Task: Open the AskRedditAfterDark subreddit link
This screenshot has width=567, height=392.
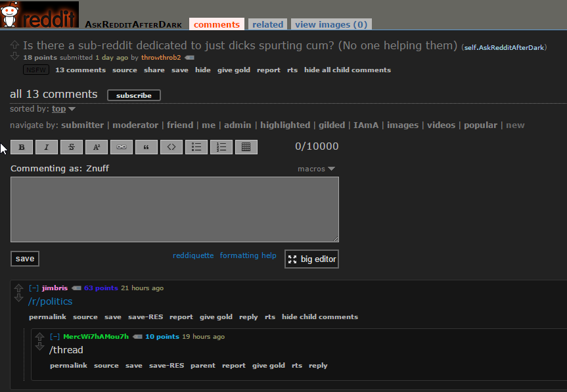Action: point(133,24)
